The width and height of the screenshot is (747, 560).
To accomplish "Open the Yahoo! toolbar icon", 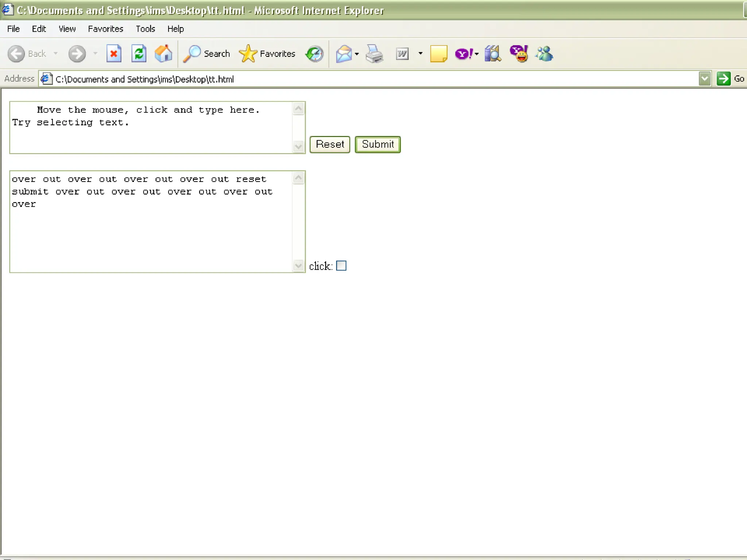I will [x=464, y=54].
